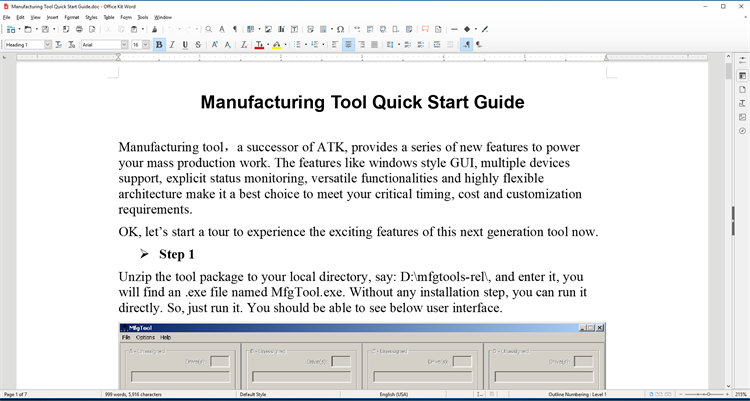Toggle Underline formatting
750x401 pixels.
click(185, 45)
